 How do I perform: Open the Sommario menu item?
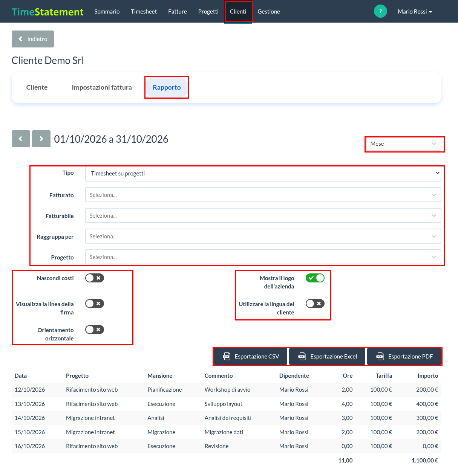click(107, 12)
